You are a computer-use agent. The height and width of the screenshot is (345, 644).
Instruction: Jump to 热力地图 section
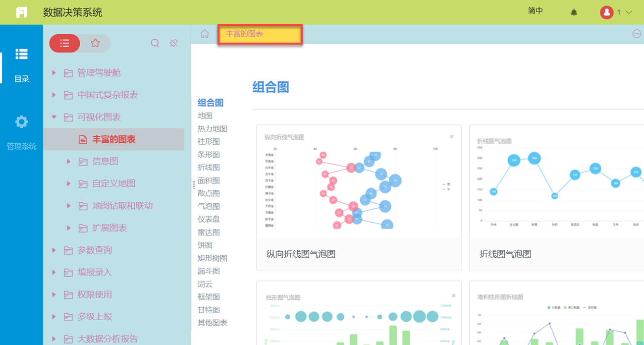click(x=213, y=129)
